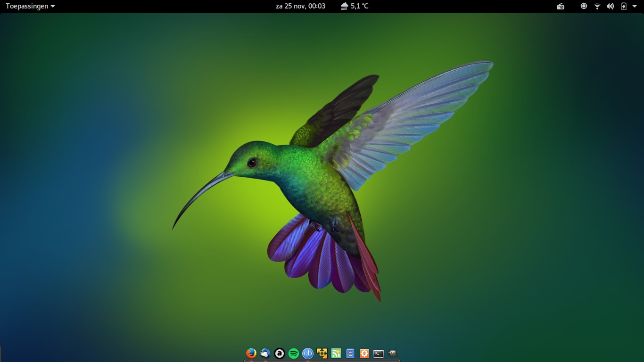The image size is (644, 362).
Task: Open the orange software updater icon
Action: (364, 353)
